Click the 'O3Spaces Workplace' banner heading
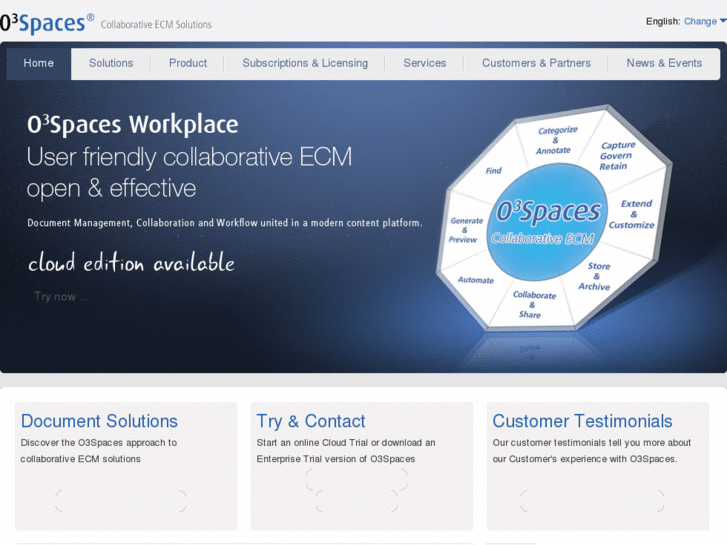The image size is (727, 545). point(133,124)
